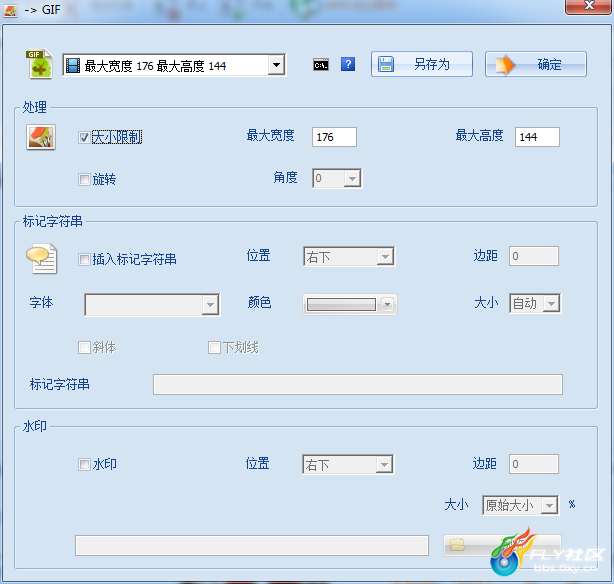Screen dimensions: 614x584
Task: Open the watermark 位置 dropdown
Action: (x=348, y=465)
